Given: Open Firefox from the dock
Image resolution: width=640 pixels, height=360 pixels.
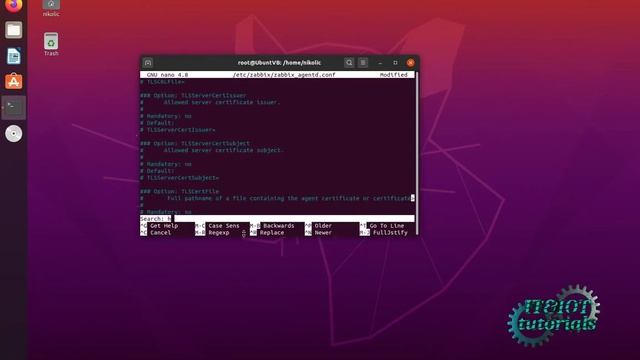Looking at the screenshot, I should [x=13, y=5].
